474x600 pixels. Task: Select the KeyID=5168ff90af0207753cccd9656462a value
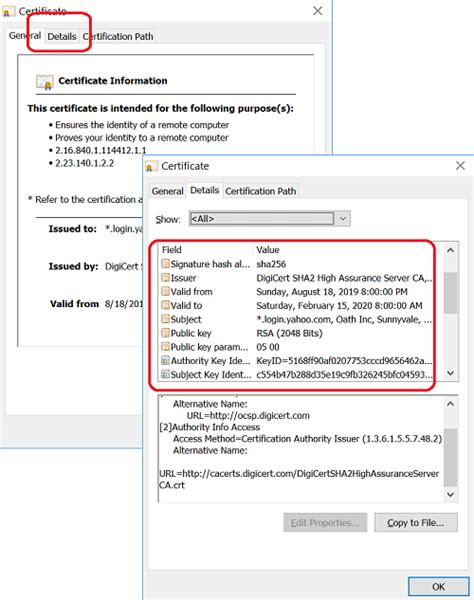tap(344, 360)
